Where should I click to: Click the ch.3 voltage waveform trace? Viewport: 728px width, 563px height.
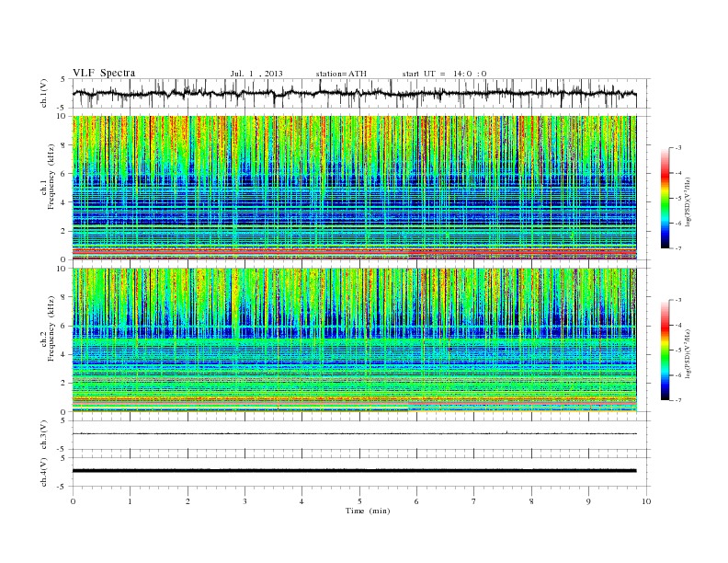pyautogui.click(x=355, y=434)
